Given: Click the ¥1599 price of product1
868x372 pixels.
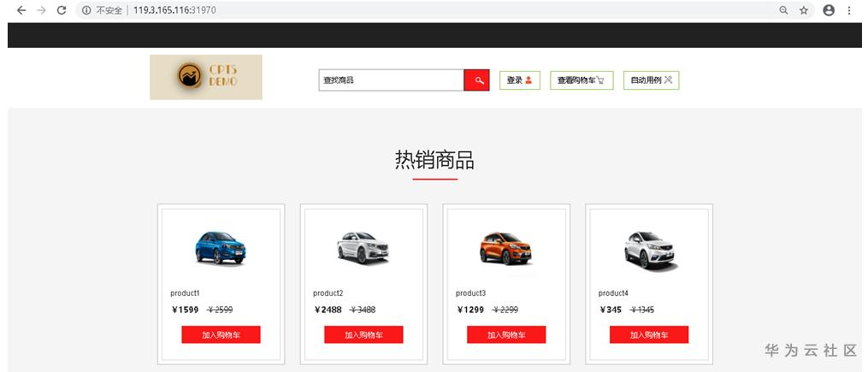Looking at the screenshot, I should click(185, 310).
